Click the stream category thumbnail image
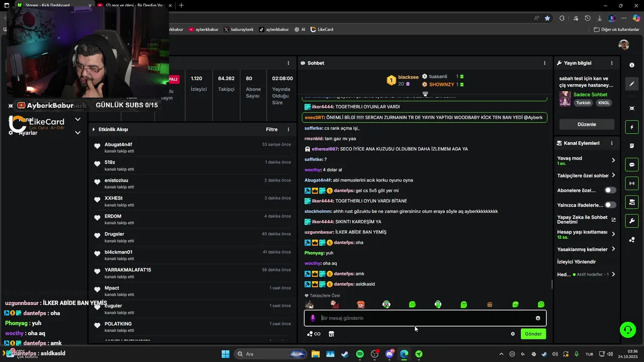The height and width of the screenshot is (362, 644). tap(565, 99)
